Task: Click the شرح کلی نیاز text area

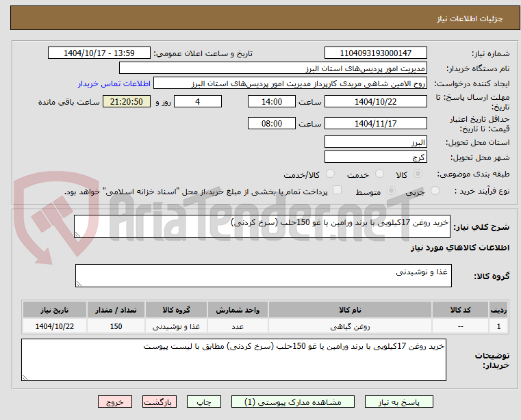Action: point(262,226)
